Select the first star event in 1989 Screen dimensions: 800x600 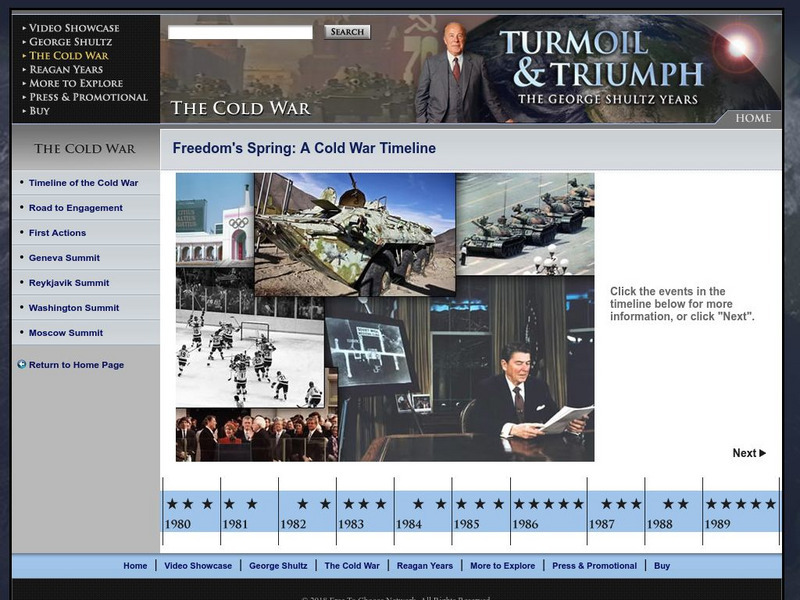tap(711, 504)
